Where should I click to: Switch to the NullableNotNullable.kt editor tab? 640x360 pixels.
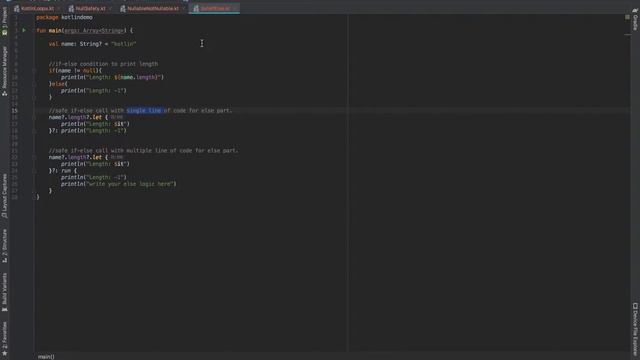click(153, 8)
